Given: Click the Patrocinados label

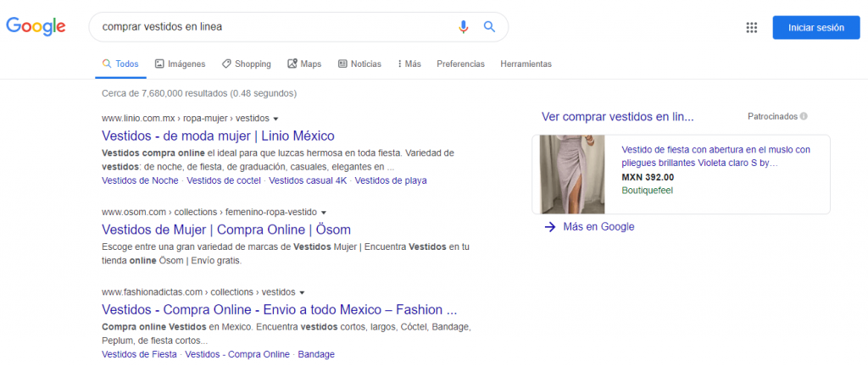Looking at the screenshot, I should 772,117.
